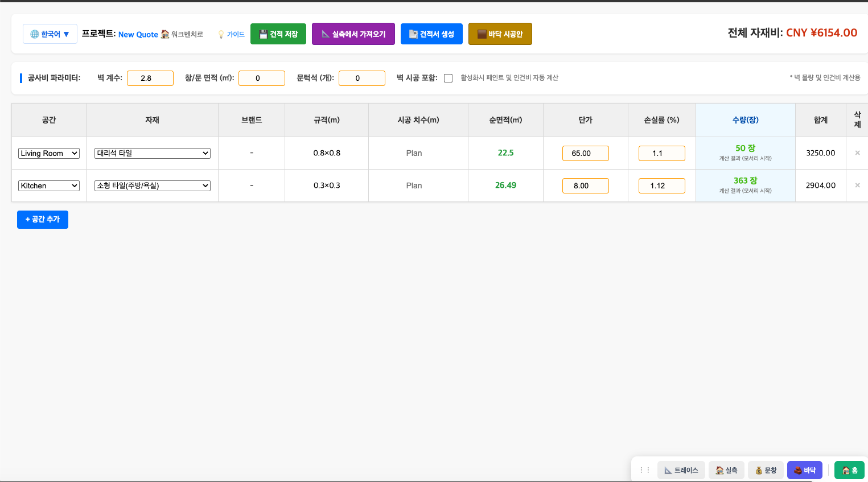This screenshot has width=868, height=482.
Task: Focus the 벽 계수 input field
Action: 150,78
